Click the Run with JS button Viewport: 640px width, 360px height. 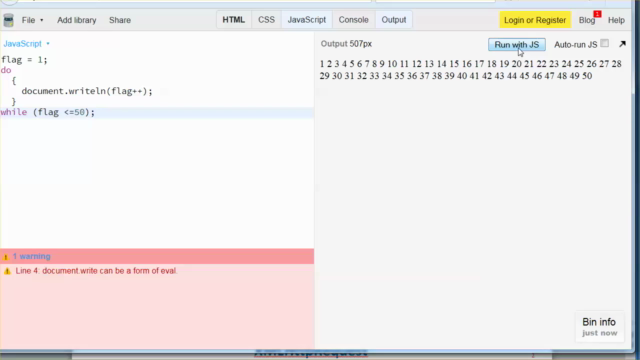coord(517,44)
